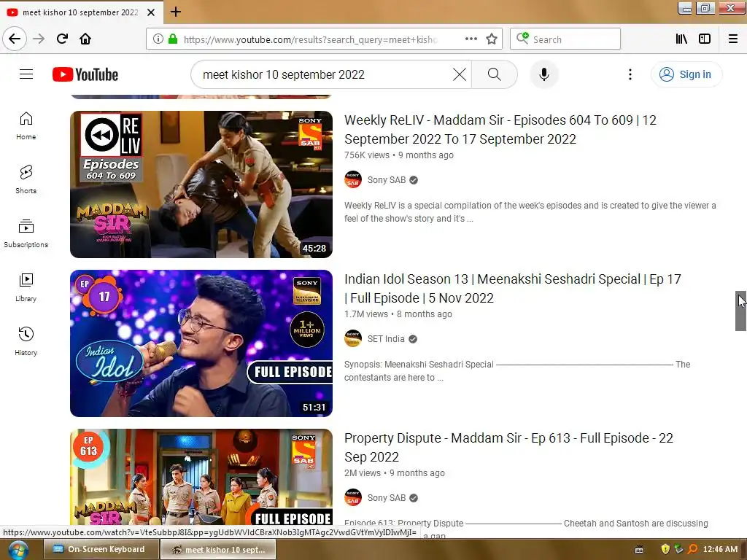Close the meet kishor YouTube tab

pyautogui.click(x=151, y=12)
